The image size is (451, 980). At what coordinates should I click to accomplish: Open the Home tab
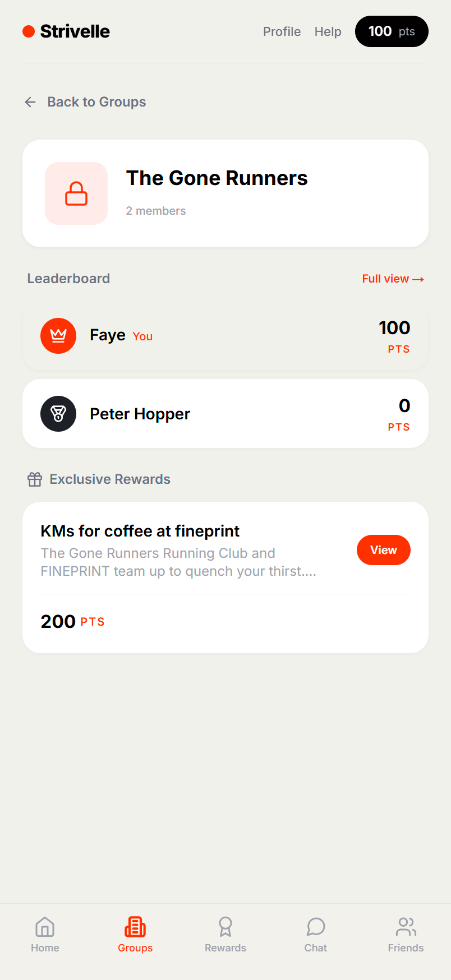pyautogui.click(x=45, y=934)
